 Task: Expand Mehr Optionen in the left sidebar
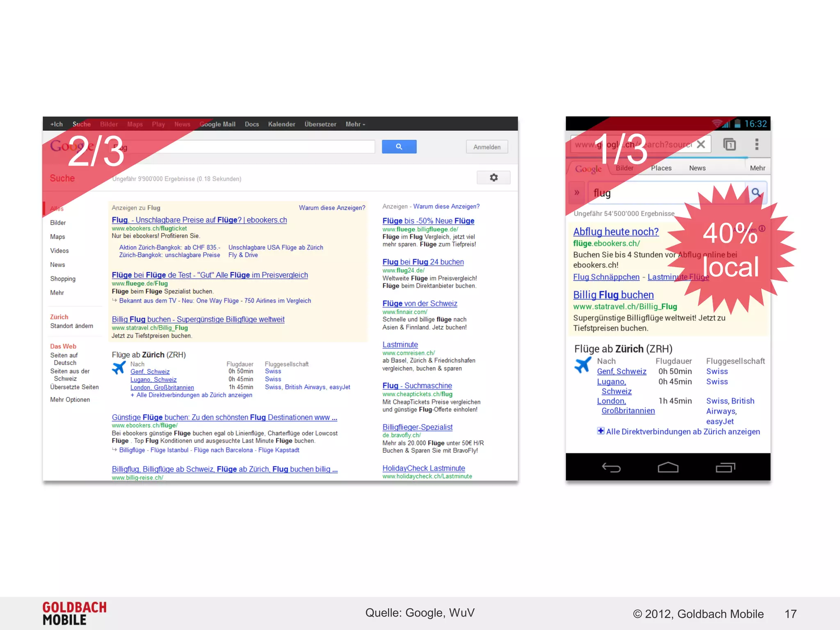70,399
